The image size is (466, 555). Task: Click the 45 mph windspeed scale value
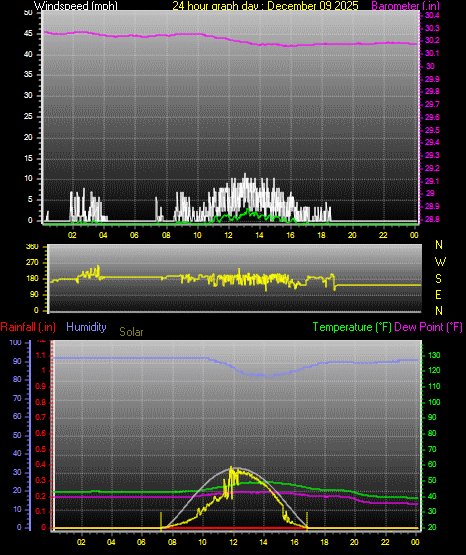[28, 34]
